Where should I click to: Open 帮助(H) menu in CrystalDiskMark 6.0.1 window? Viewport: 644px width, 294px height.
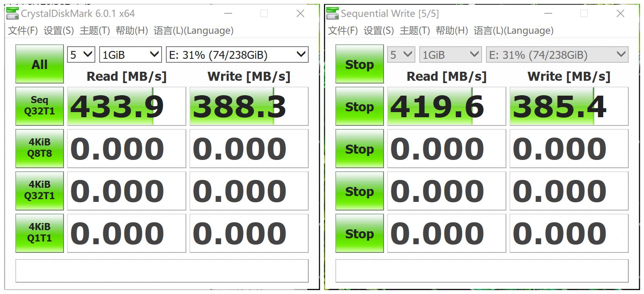click(x=132, y=31)
